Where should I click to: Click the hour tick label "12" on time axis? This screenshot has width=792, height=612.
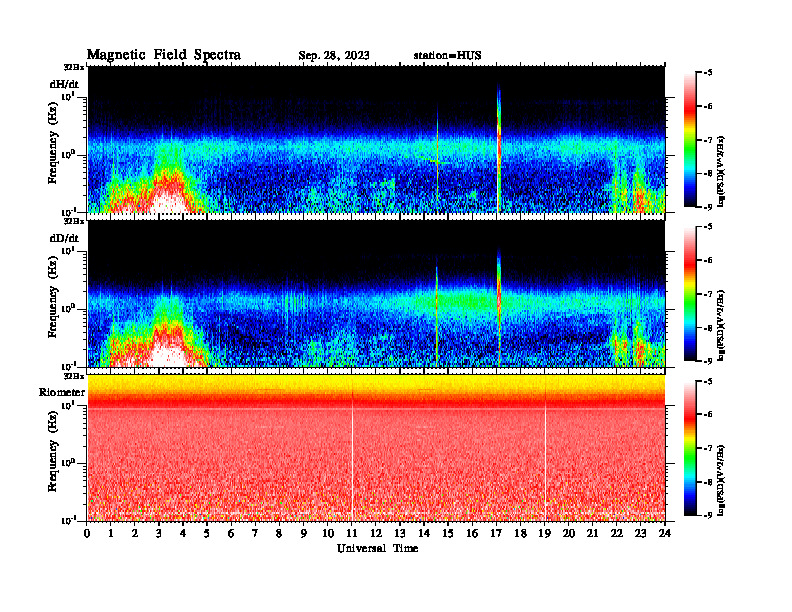point(376,534)
